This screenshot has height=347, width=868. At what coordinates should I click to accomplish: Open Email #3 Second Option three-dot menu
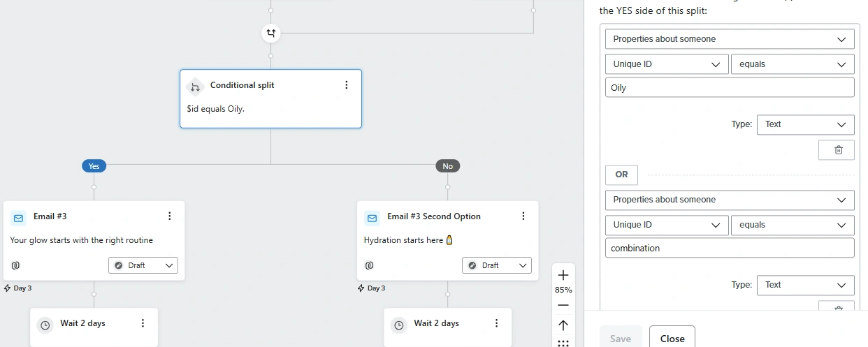pos(523,216)
